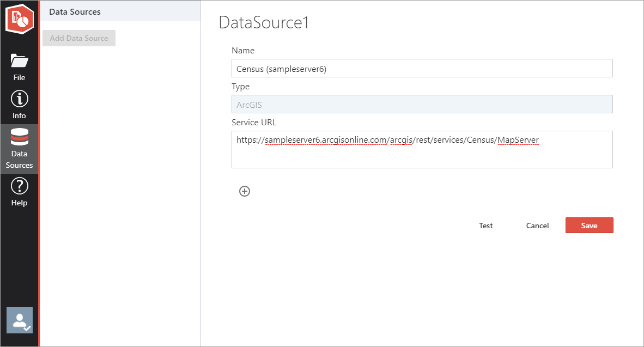Viewport: 644px width, 347px height.
Task: Click the DataSource1 title heading
Action: 263,22
